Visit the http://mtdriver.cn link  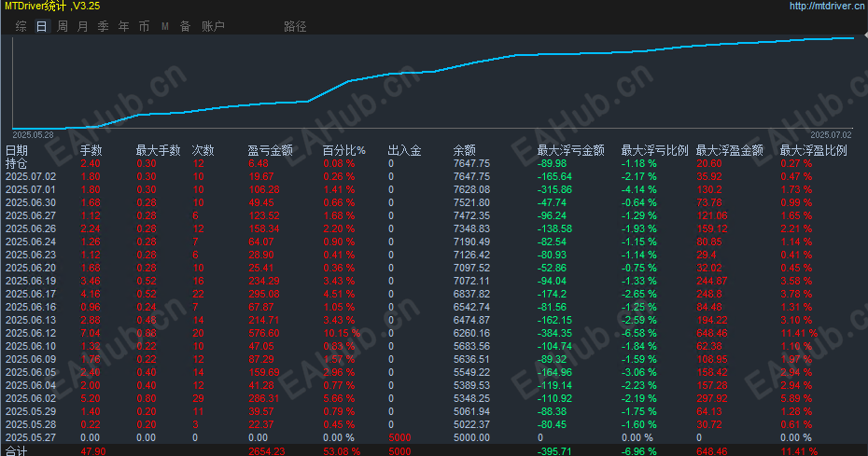tap(827, 7)
